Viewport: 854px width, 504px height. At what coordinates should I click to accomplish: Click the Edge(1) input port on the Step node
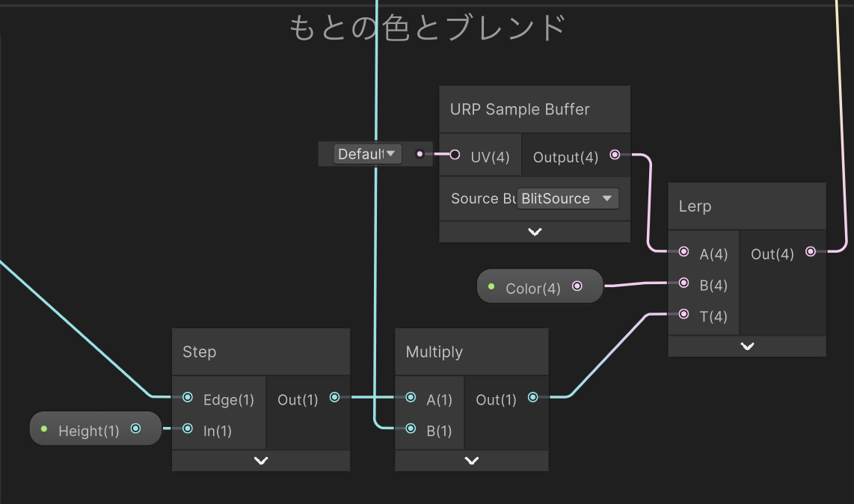(x=188, y=399)
